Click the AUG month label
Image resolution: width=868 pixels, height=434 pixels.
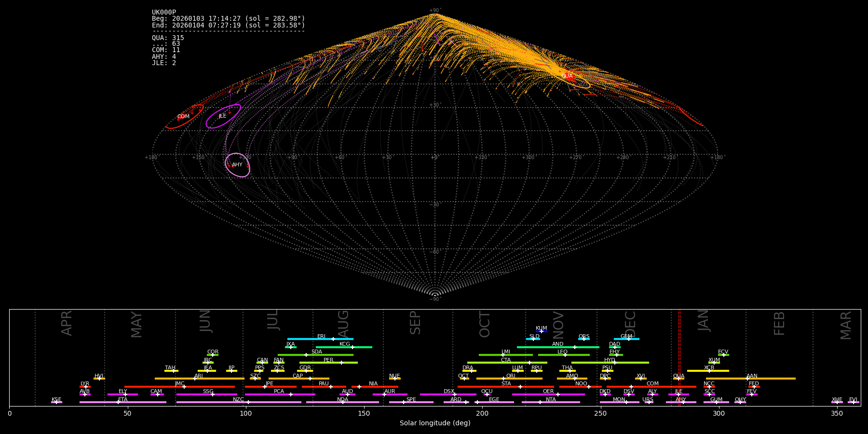[x=343, y=324]
